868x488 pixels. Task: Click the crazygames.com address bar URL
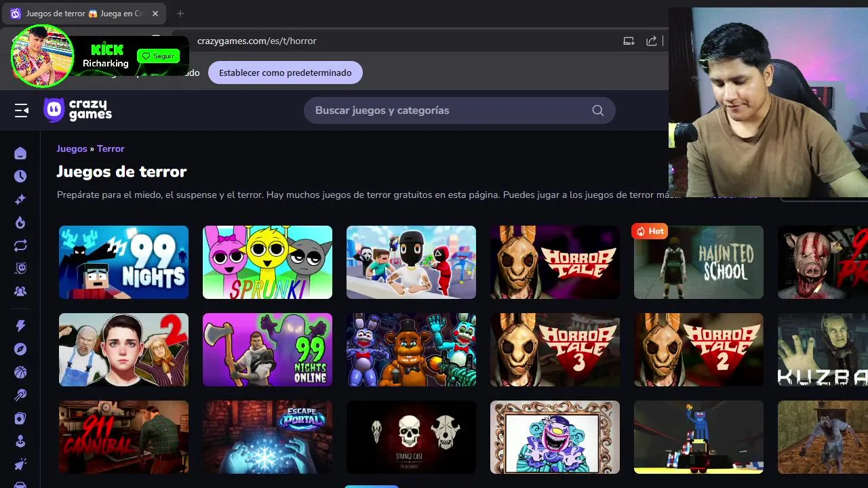pos(257,41)
